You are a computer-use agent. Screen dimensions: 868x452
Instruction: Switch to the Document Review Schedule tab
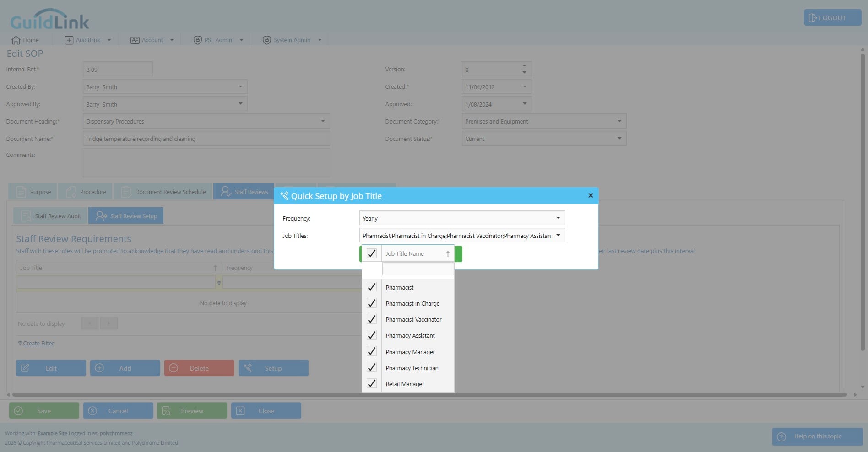(163, 192)
